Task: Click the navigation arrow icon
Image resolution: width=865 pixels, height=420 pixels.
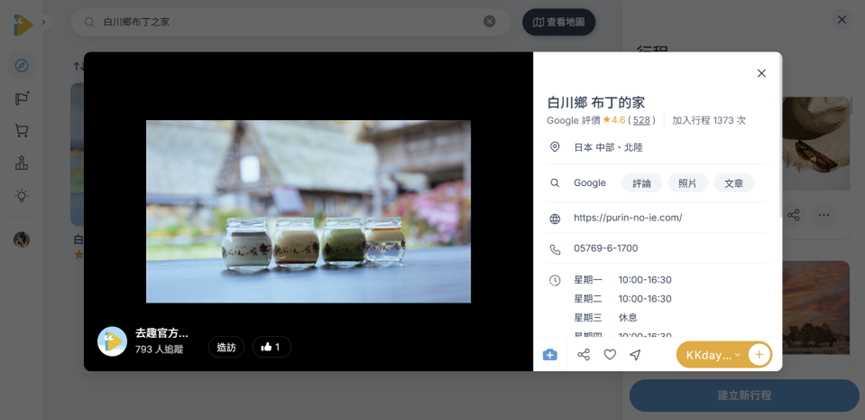Action: (636, 355)
